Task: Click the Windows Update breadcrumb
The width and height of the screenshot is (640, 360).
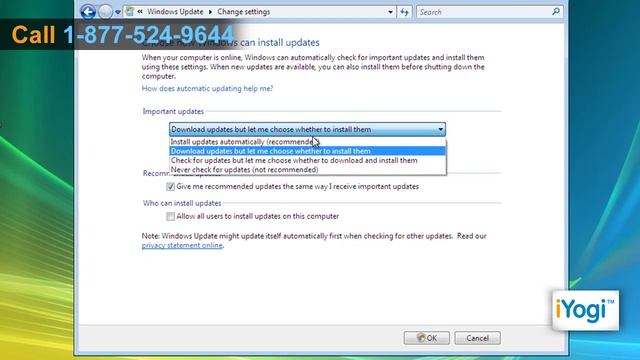Action: coord(175,12)
